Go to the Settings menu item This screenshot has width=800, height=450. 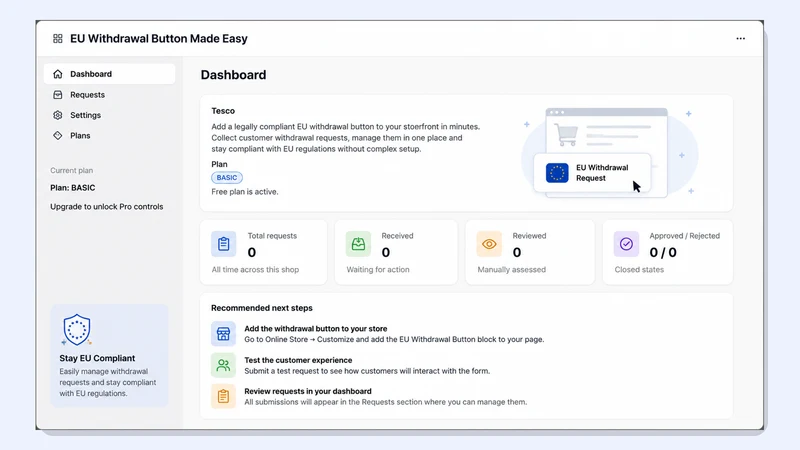click(109, 115)
